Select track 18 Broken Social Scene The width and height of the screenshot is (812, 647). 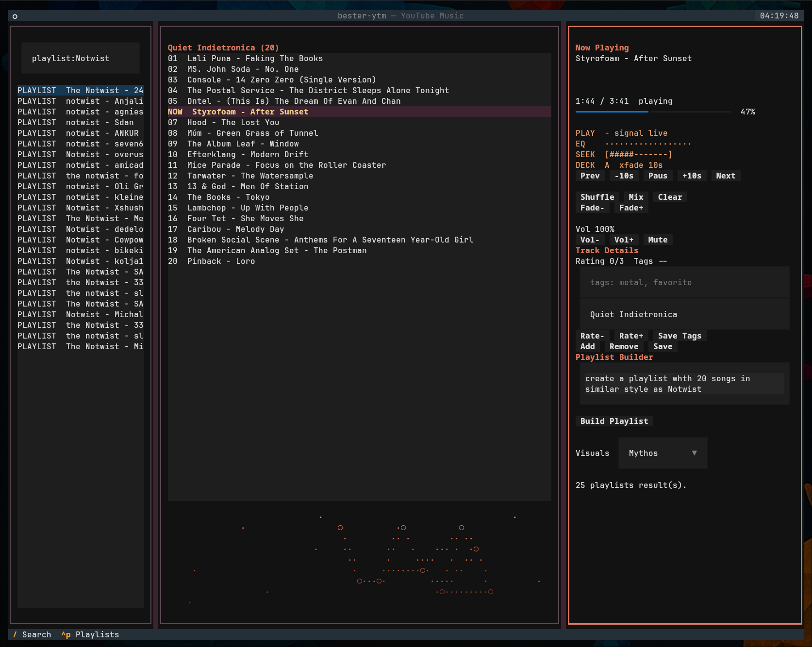tap(360, 240)
